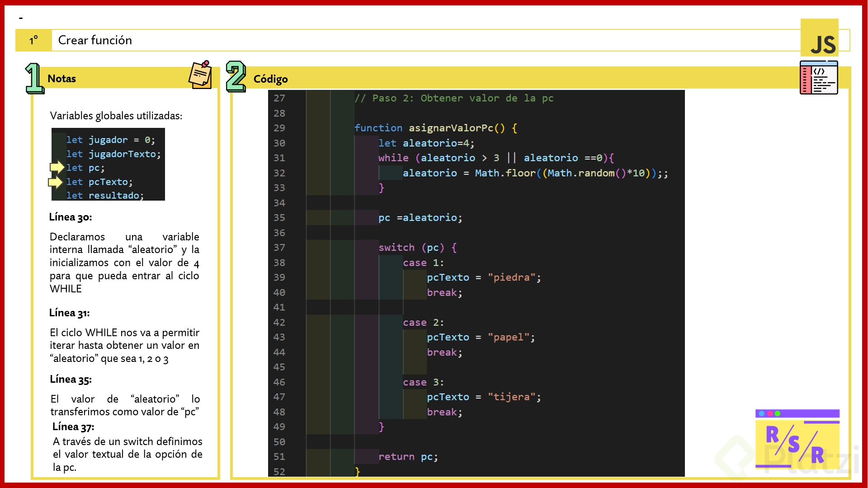Click the 'let pcTexto;' variable line
Viewport: 868px width, 488px height.
[99, 182]
